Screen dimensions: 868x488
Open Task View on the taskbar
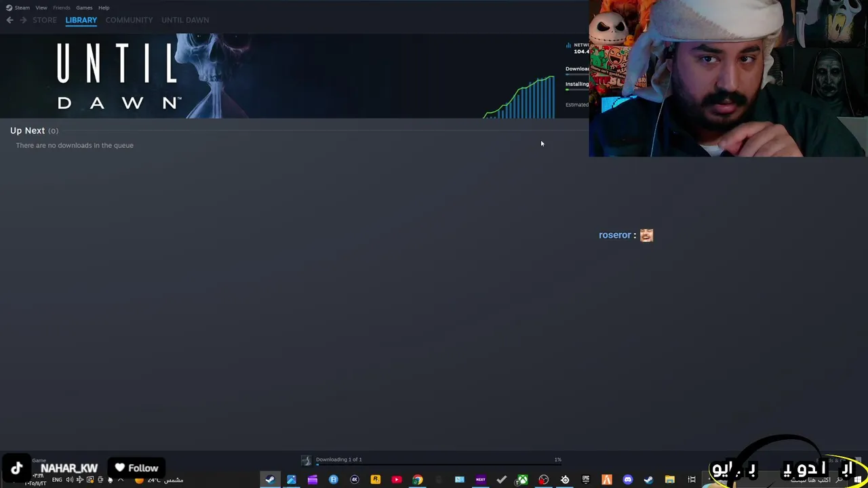click(x=692, y=480)
